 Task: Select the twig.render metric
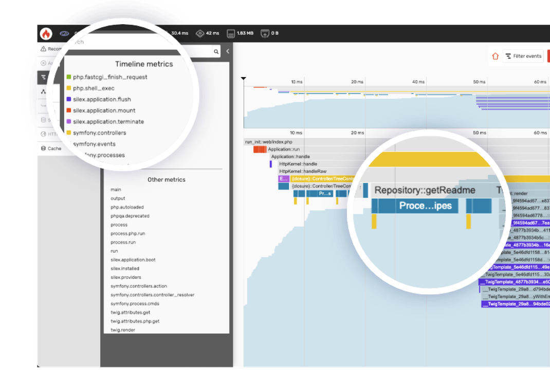click(123, 330)
